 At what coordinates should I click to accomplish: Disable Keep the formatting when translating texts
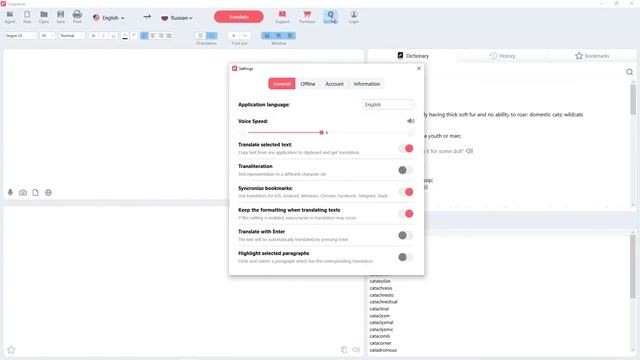tap(406, 213)
